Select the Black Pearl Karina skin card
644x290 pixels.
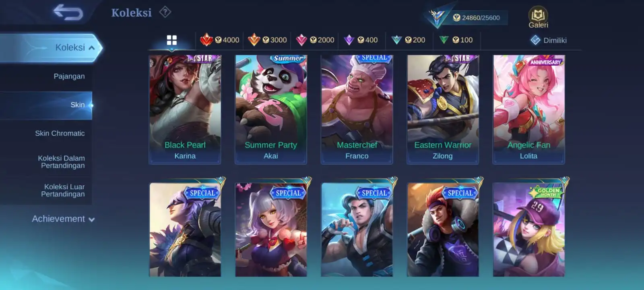point(185,110)
